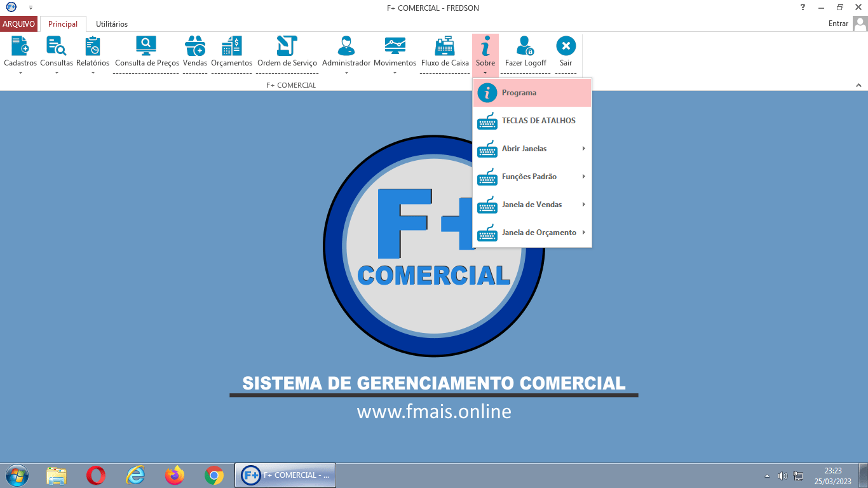Open the Movimentos chart icon
Screen dimensions: 868x488
point(395,46)
